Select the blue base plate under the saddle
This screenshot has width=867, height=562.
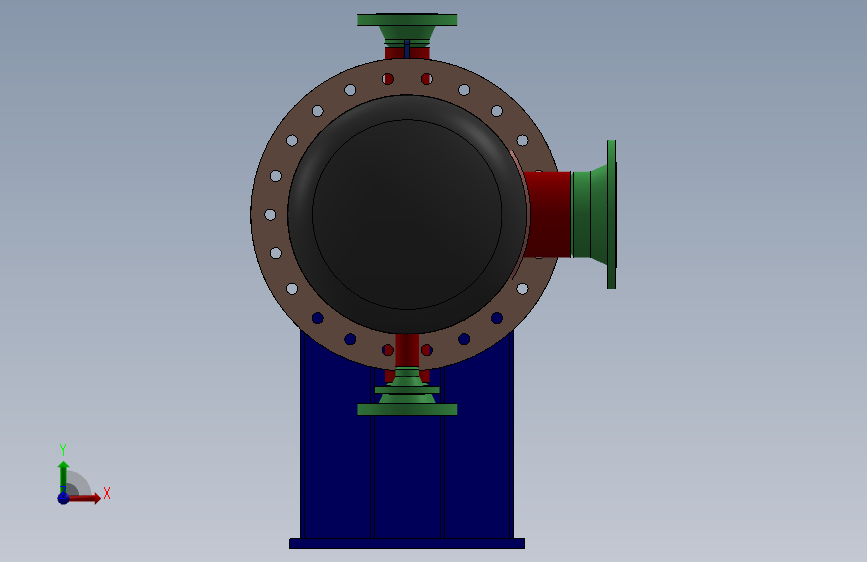[407, 544]
